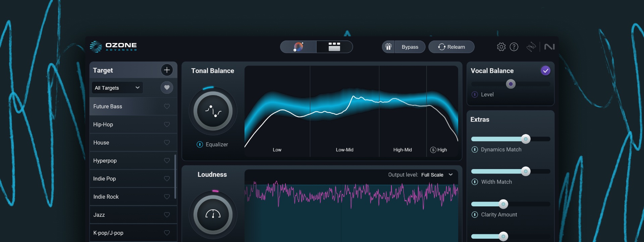Toggle the Dynamics Match power button
Screen dimensions: 644x242
(475, 150)
